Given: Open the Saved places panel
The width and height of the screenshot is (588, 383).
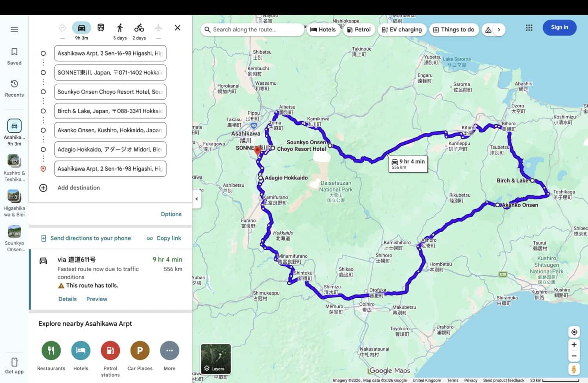Looking at the screenshot, I should 14,56.
